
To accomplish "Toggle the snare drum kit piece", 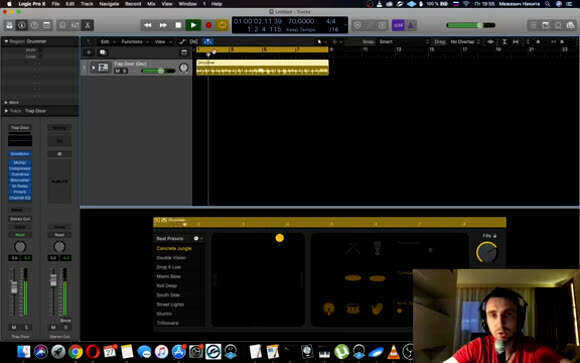I will pyautogui.click(x=353, y=309).
